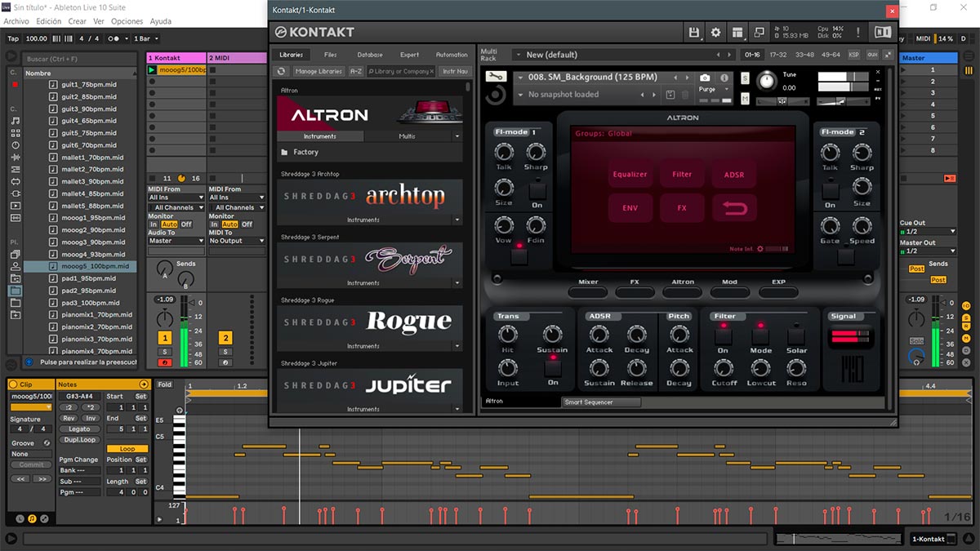Image resolution: width=980 pixels, height=551 pixels.
Task: Open Clips category in Ableton browser
Action: [16, 206]
